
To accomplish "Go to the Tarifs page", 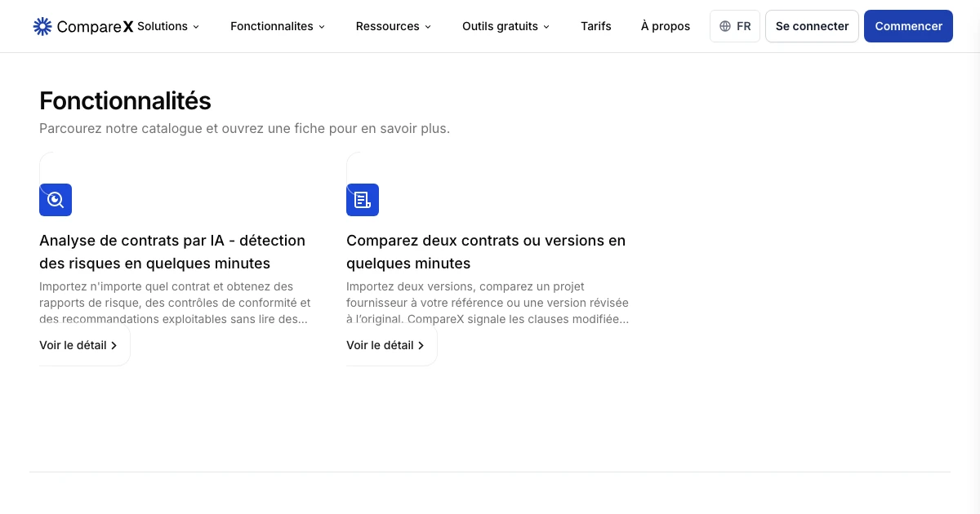I will [x=596, y=26].
